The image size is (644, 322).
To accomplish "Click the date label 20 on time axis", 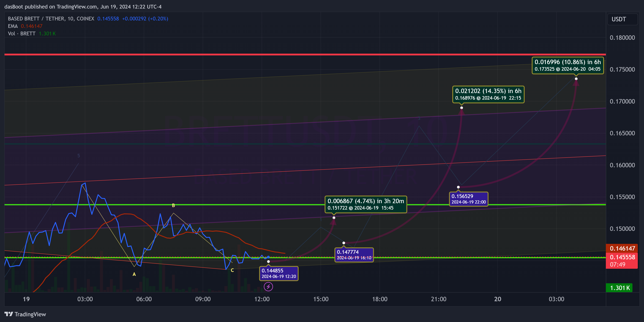I will [498, 299].
